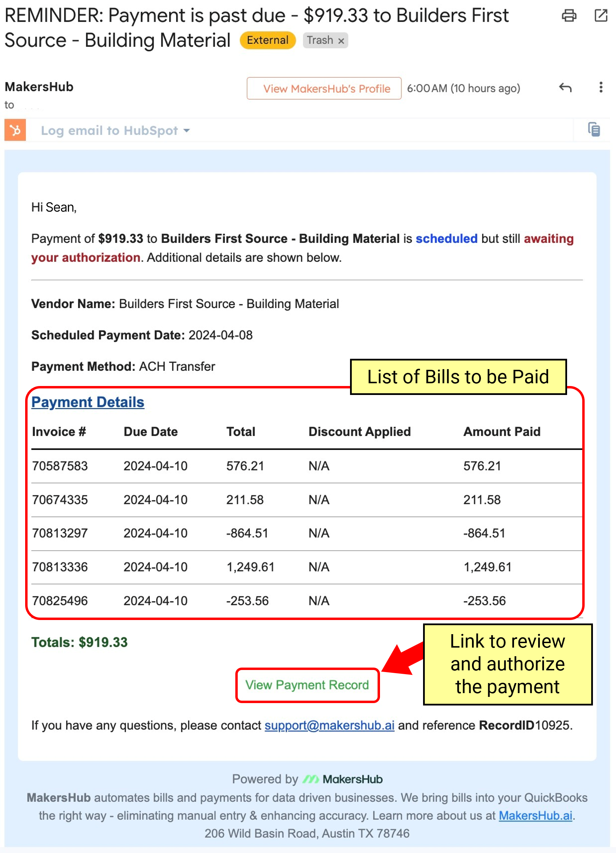Click amount paid 1,249.61
The image size is (616, 853).
click(487, 567)
